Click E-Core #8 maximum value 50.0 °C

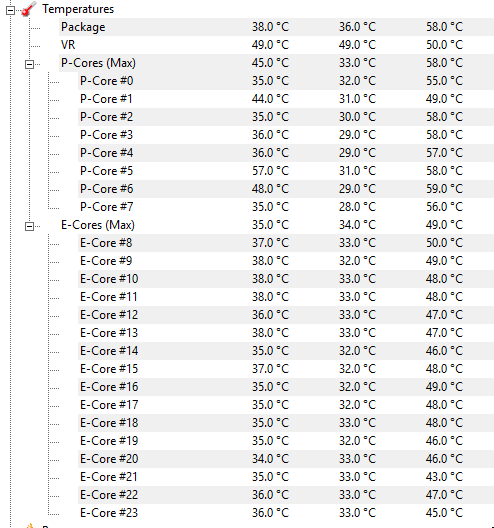[x=444, y=243]
